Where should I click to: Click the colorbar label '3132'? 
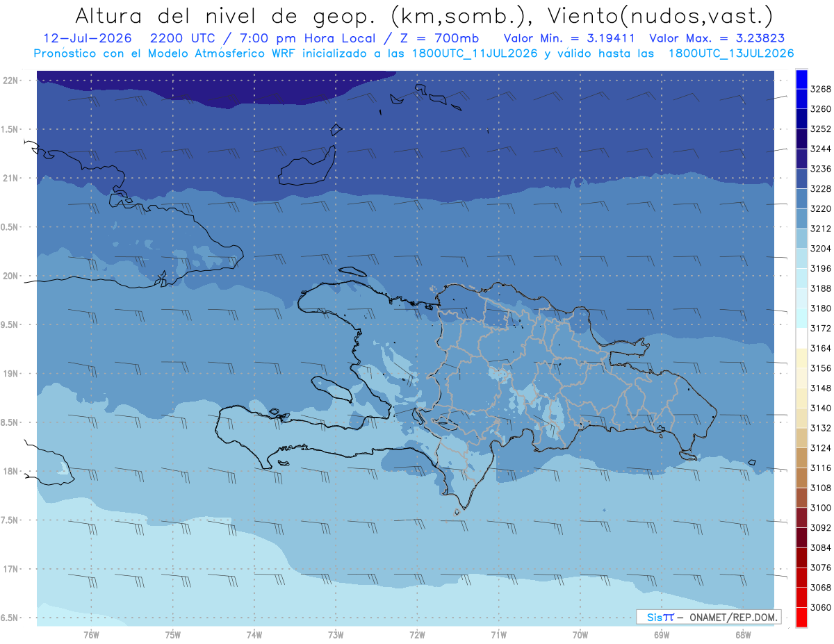821,428
